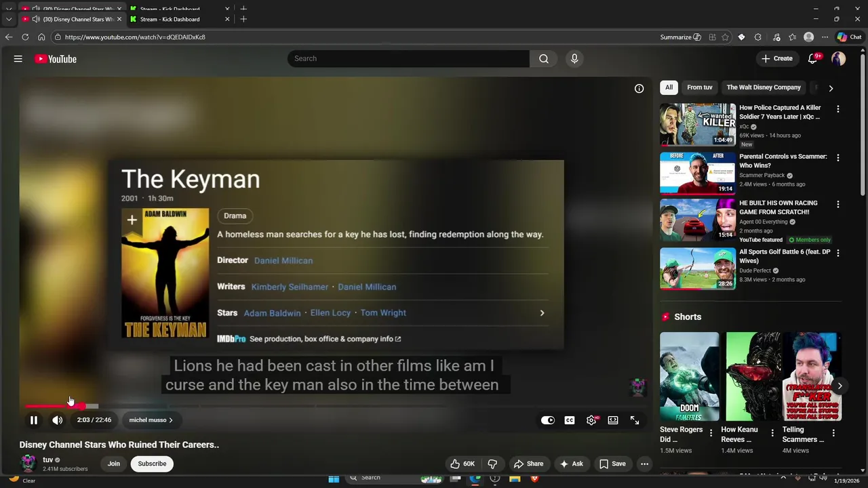Switch to theater mode view
The image size is (868, 488).
coord(613,420)
